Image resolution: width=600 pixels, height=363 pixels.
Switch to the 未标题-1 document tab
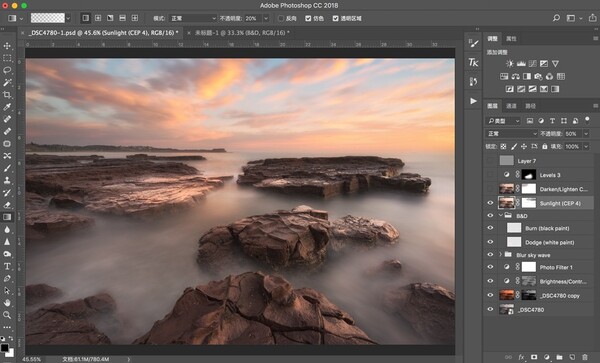click(242, 33)
